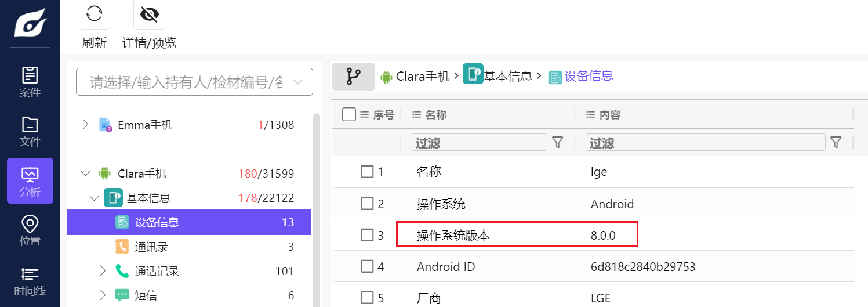Select 通讯录 in the tree
The height and width of the screenshot is (307, 868).
[151, 247]
